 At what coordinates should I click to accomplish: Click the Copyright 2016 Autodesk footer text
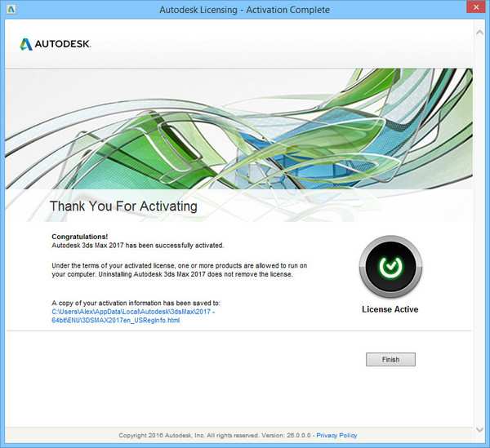tap(186, 436)
